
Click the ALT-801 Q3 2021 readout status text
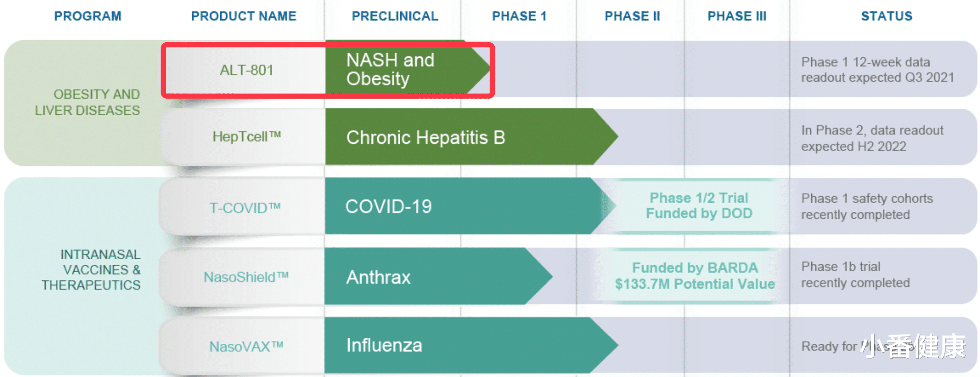[877, 69]
